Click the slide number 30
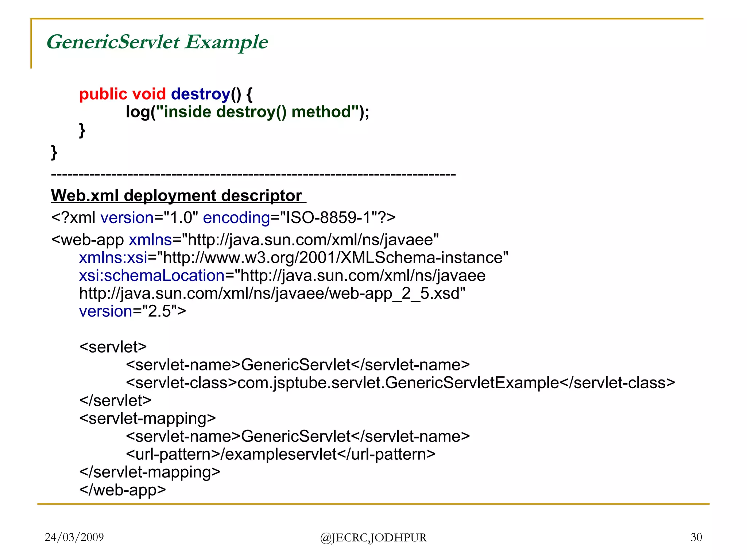Image resolution: width=747 pixels, height=560 pixels. [x=696, y=537]
